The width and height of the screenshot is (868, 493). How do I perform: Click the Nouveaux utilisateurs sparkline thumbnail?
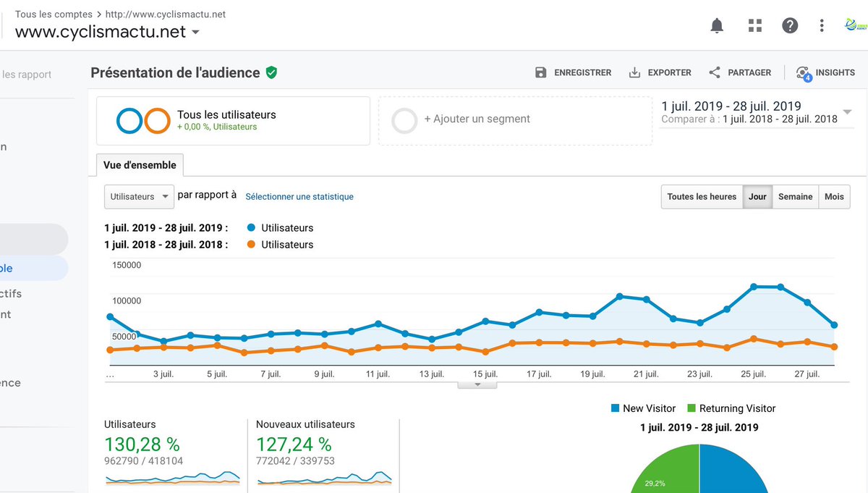click(x=324, y=477)
